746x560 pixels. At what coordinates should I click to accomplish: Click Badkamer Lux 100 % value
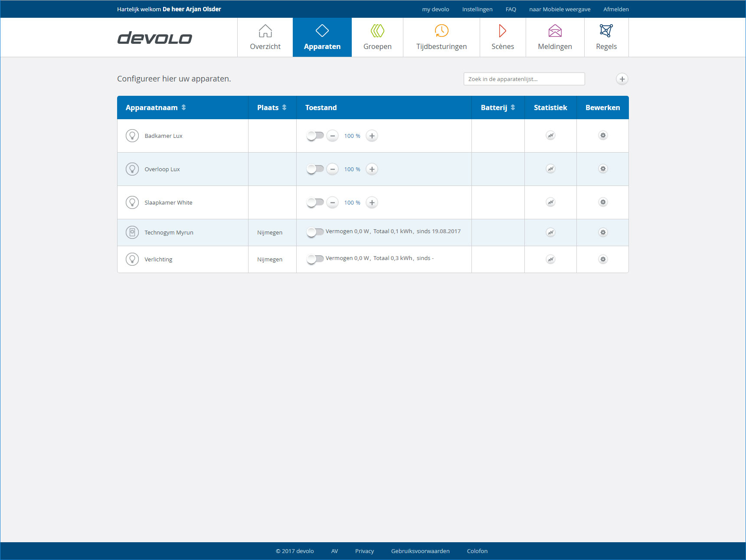click(352, 136)
